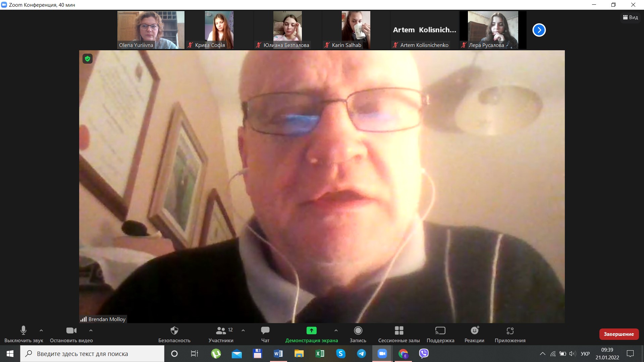Select Olena Yuriivna video thumbnail
Screen dimensions: 644x362
coord(151,30)
